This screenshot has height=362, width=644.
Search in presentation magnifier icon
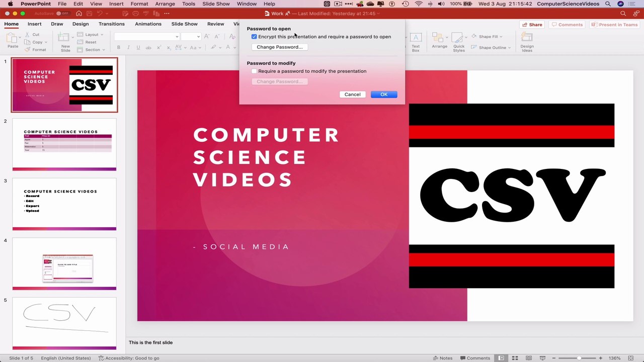coord(623,14)
